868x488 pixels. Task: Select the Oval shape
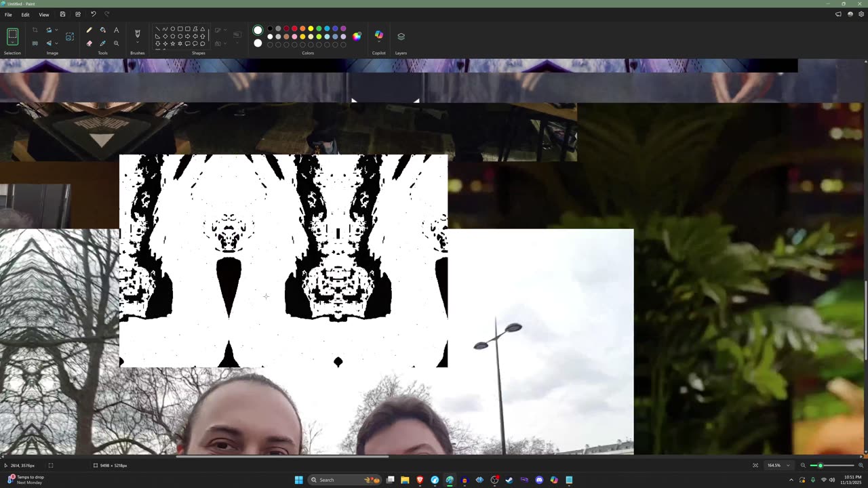pyautogui.click(x=172, y=28)
